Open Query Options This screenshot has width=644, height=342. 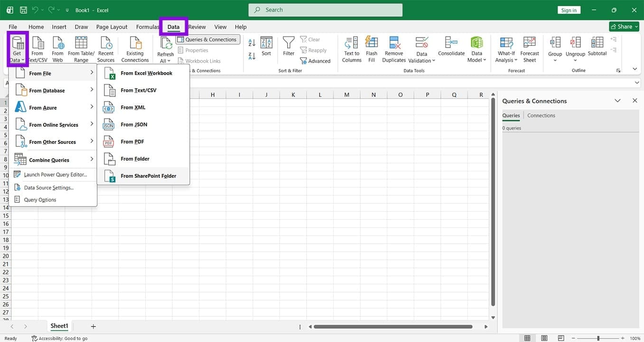(x=53, y=200)
